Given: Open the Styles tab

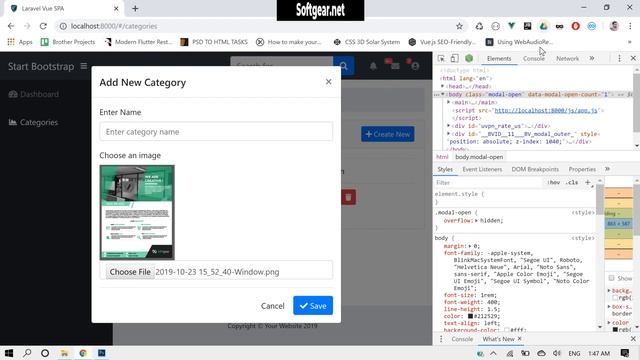Looking at the screenshot, I should (445, 169).
